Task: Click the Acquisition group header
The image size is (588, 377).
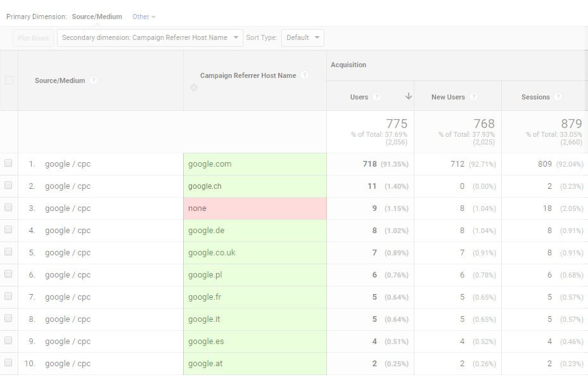Action: [x=348, y=65]
